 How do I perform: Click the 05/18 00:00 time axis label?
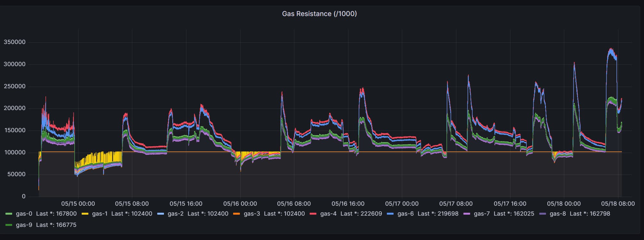564,204
